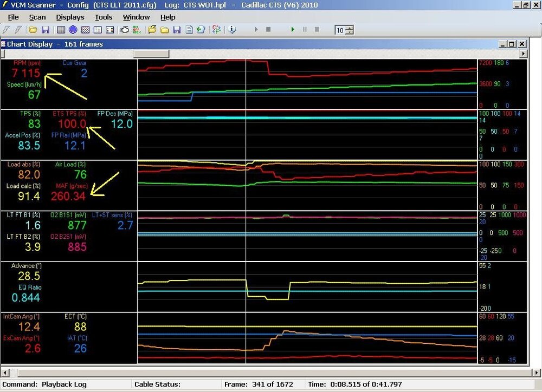Viewport: 542px width, 392px height.
Task: Click the RPM value readout 7115
Action: point(26,73)
